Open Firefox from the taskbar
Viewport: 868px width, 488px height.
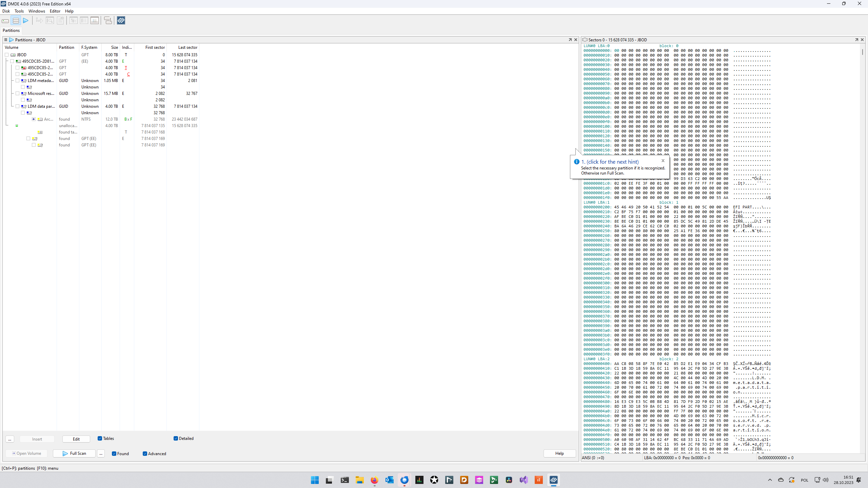[x=374, y=480]
